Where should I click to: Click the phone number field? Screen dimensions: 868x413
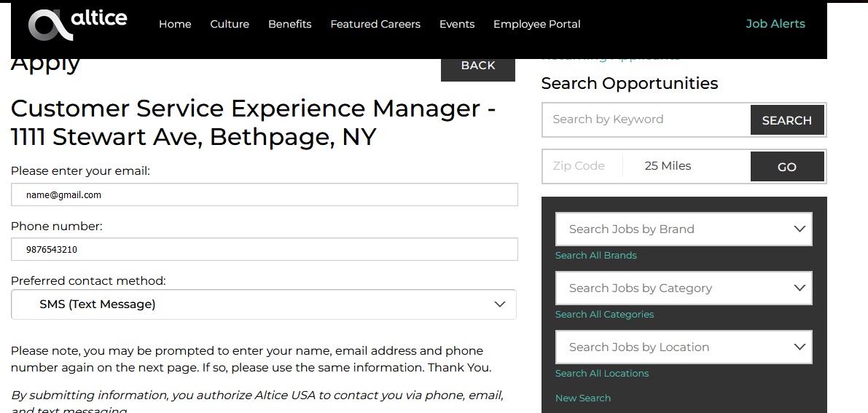click(265, 249)
